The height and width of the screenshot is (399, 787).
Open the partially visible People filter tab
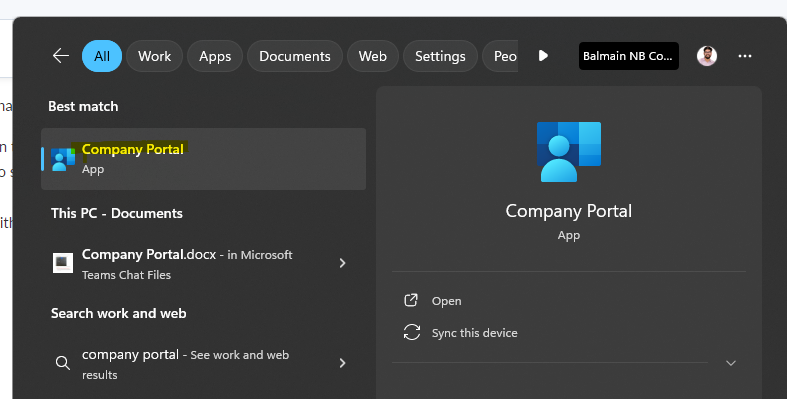click(500, 56)
